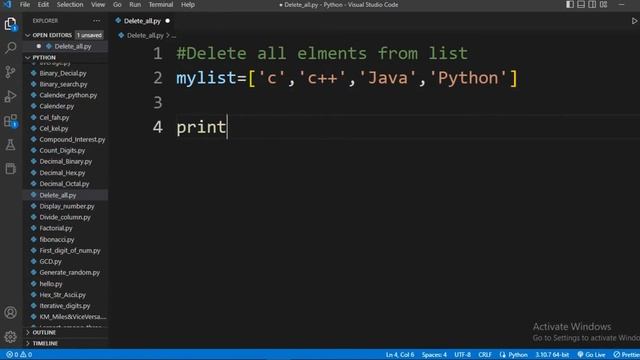
Task: Expand the Outline section
Action: click(44, 333)
